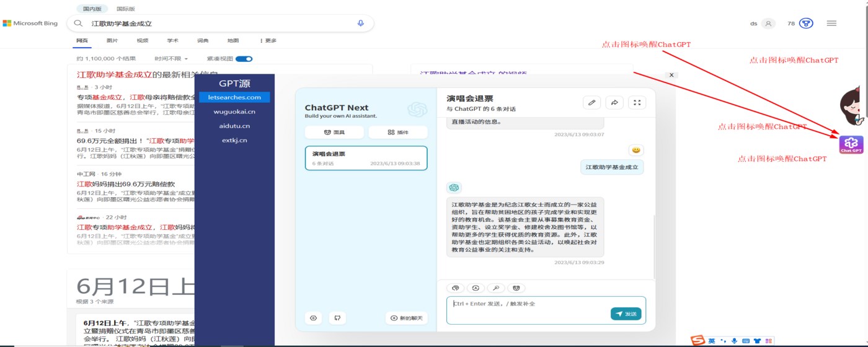Click the ChatGPT logo in the sidebar header
This screenshot has height=347, width=868.
pos(417,110)
